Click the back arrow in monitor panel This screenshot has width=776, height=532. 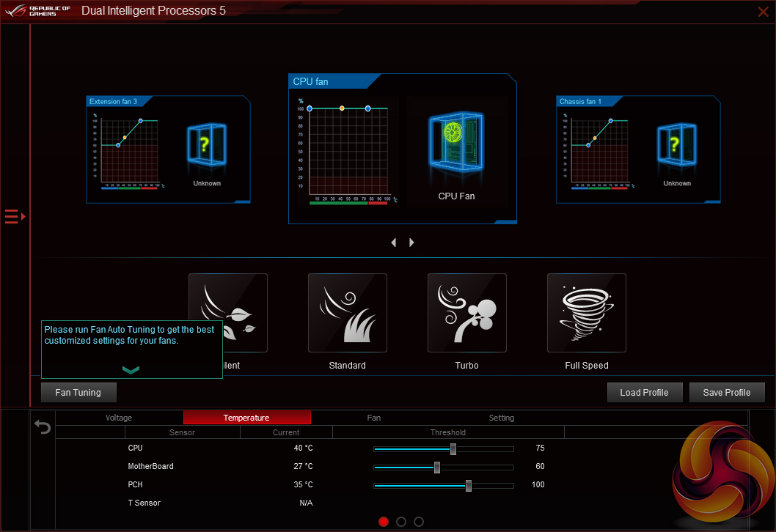[43, 426]
